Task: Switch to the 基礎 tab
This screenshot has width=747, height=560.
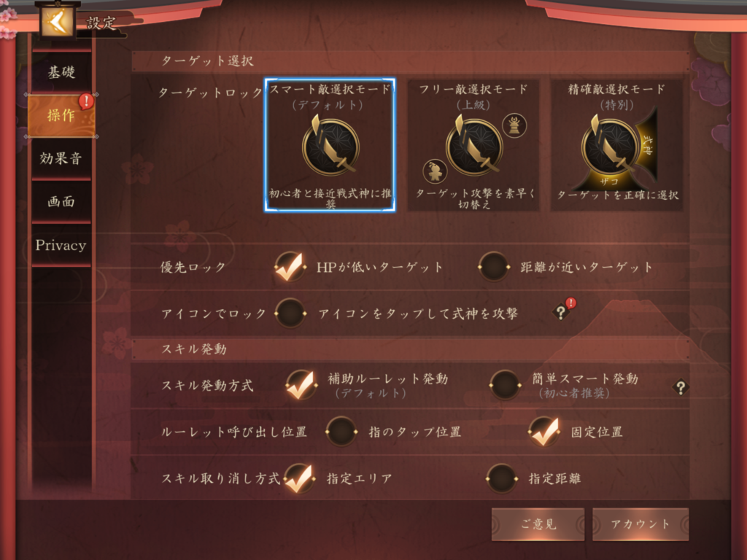Action: pyautogui.click(x=61, y=72)
